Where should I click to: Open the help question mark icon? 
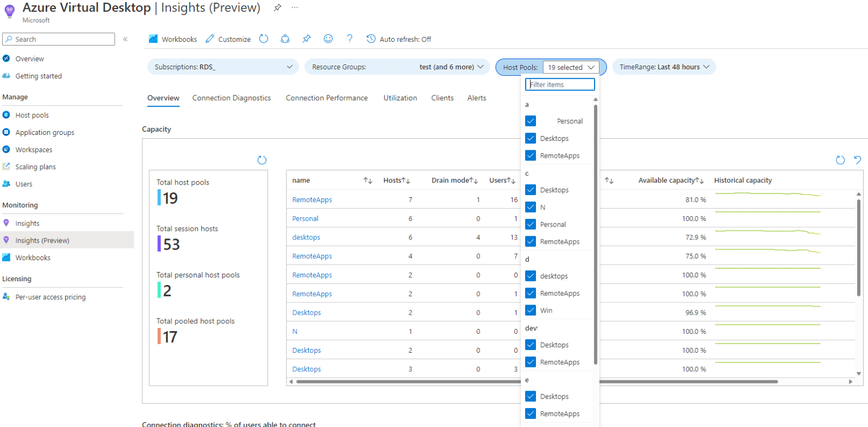pyautogui.click(x=349, y=39)
